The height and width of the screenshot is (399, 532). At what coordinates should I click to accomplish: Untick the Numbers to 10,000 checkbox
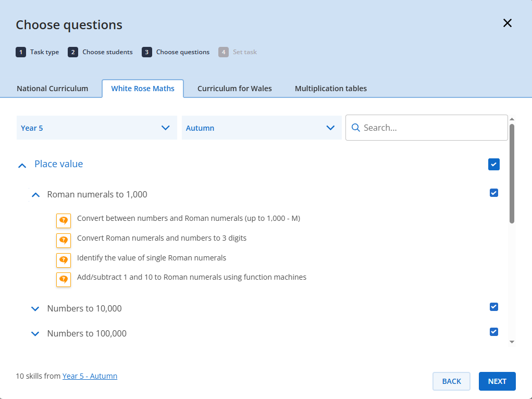494,307
